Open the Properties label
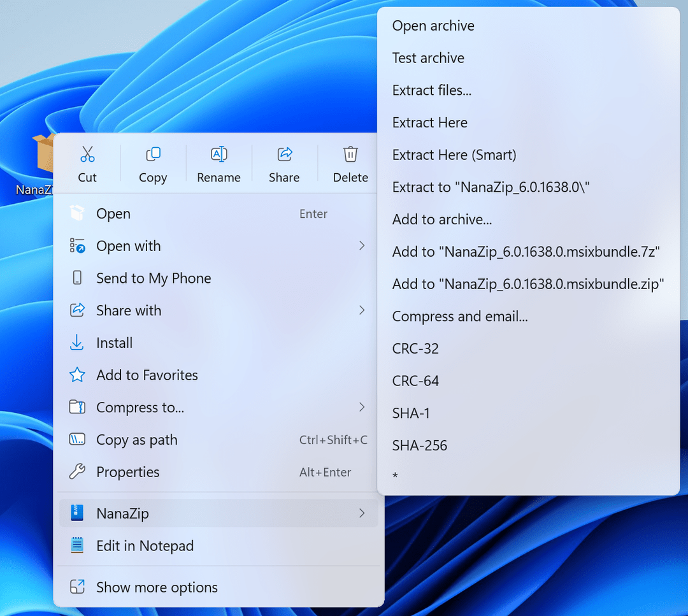 (x=127, y=472)
